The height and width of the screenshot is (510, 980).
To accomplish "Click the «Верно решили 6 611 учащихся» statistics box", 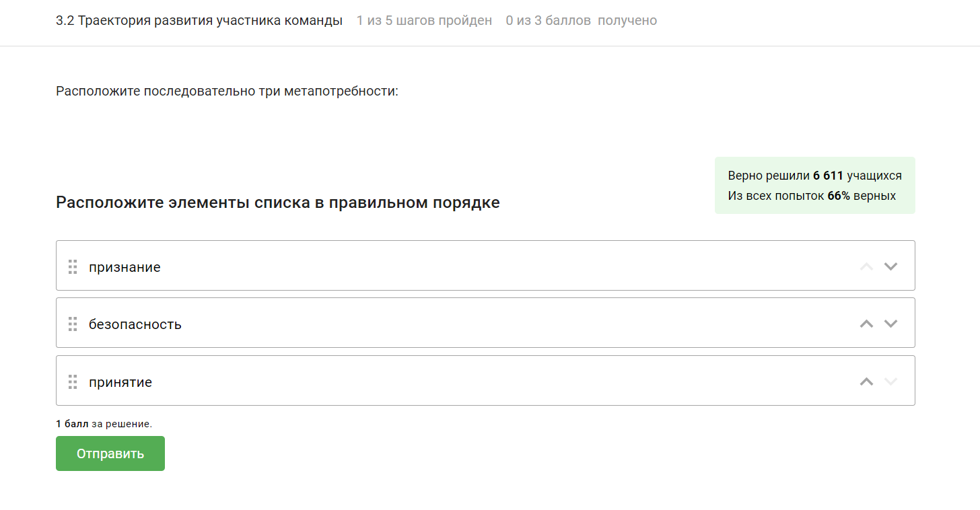I will [815, 186].
